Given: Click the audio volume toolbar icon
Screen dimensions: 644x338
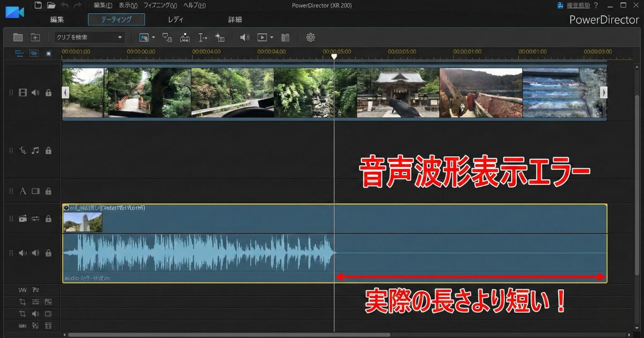Looking at the screenshot, I should [x=245, y=38].
